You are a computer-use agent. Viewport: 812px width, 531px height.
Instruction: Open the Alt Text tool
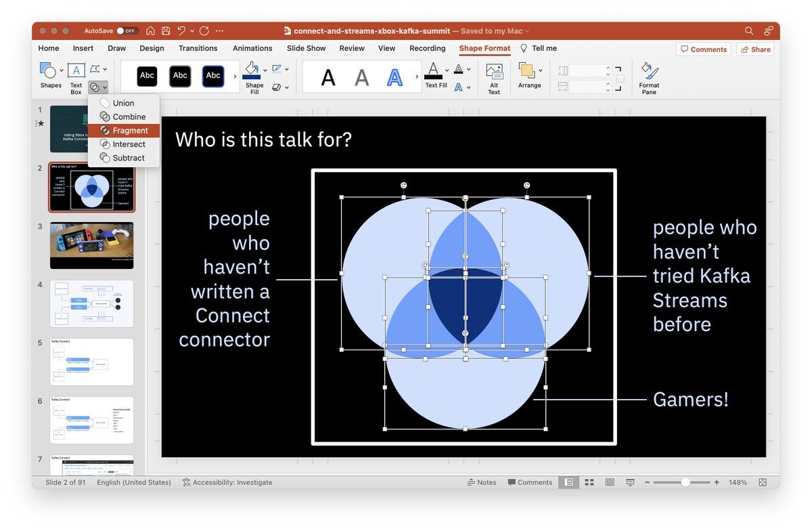click(x=494, y=79)
